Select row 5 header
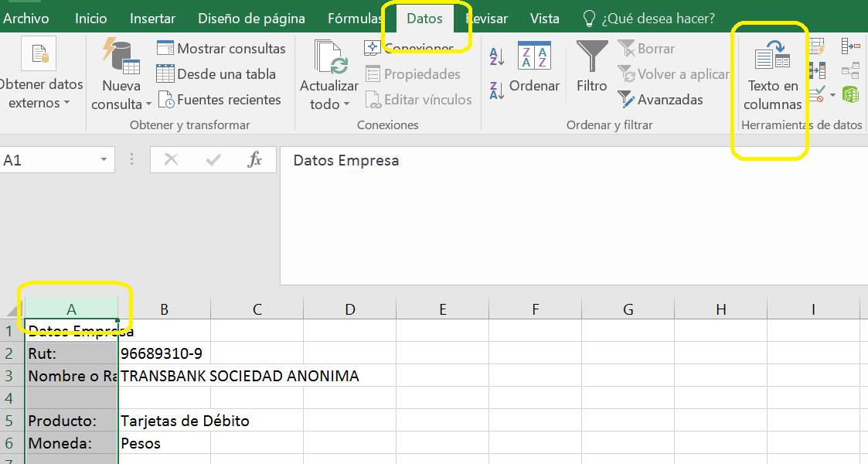This screenshot has width=868, height=464. [11, 421]
